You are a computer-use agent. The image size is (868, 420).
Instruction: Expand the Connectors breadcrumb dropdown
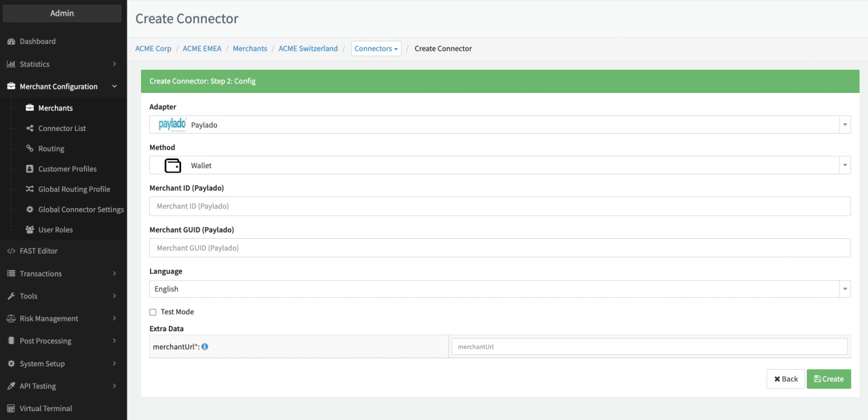376,49
